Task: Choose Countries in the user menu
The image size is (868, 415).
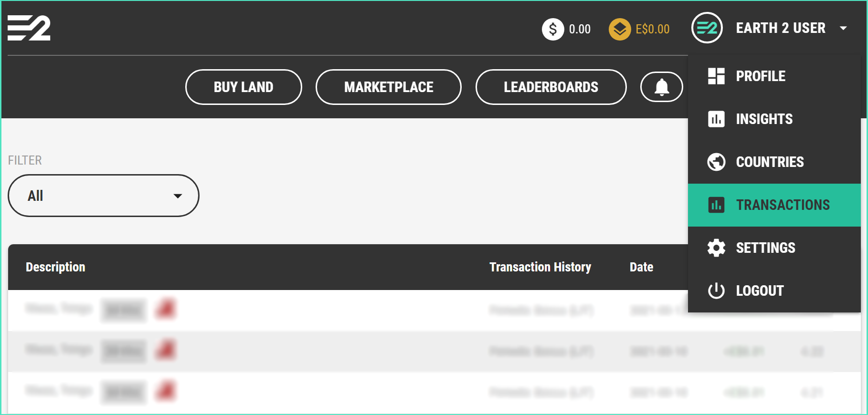Action: (x=774, y=162)
